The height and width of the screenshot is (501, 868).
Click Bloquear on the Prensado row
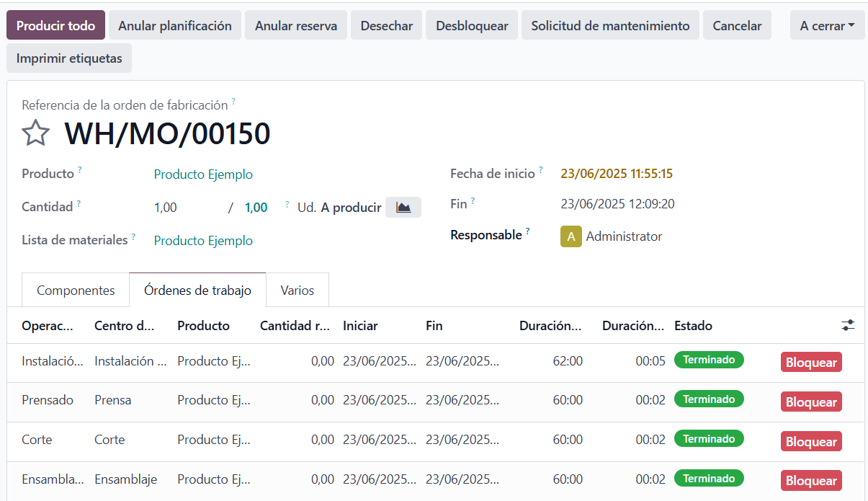[811, 402]
